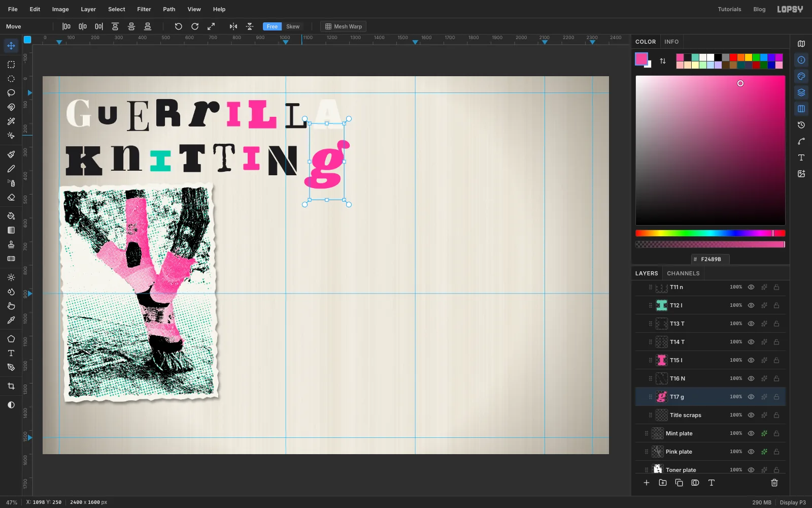Select the eyedropper tool
Screen dimensions: 812x508
click(11, 320)
